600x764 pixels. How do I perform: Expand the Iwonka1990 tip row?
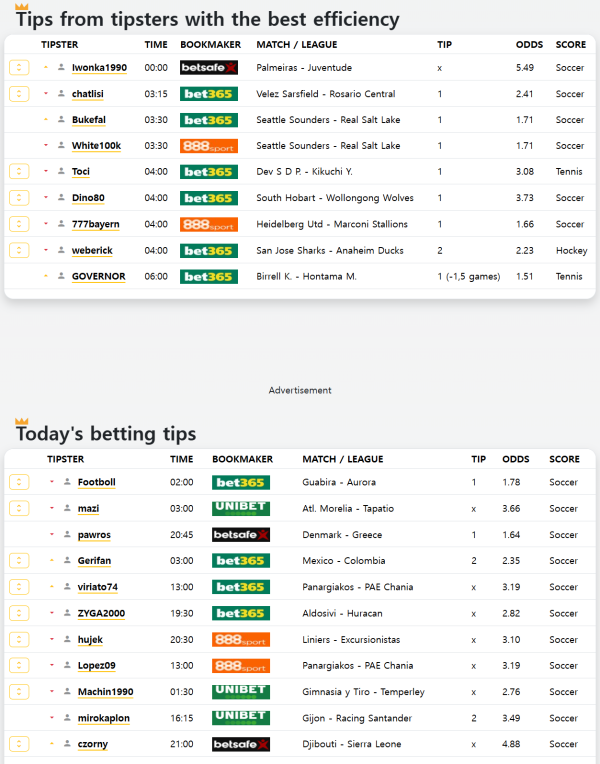coord(19,68)
